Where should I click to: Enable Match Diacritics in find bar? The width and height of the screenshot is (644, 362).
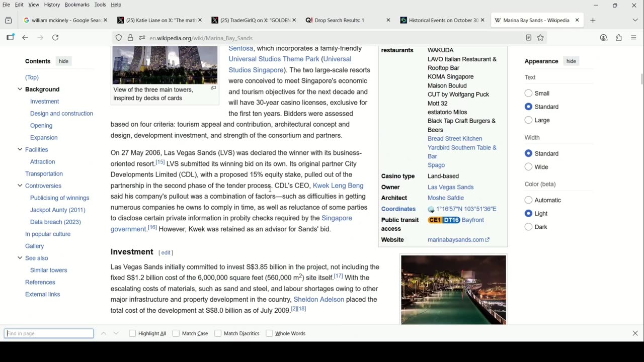[218, 333]
